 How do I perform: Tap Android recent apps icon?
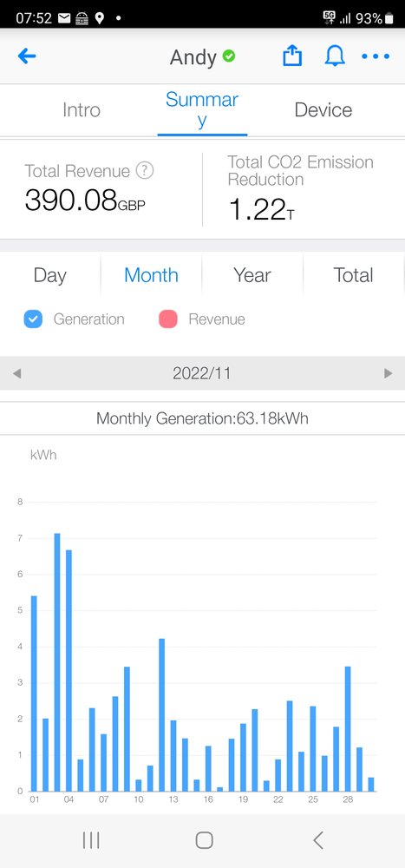(x=91, y=840)
